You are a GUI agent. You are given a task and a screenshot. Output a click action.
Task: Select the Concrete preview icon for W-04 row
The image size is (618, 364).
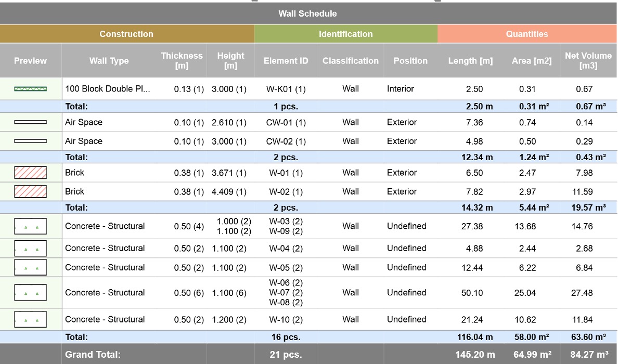pos(30,249)
